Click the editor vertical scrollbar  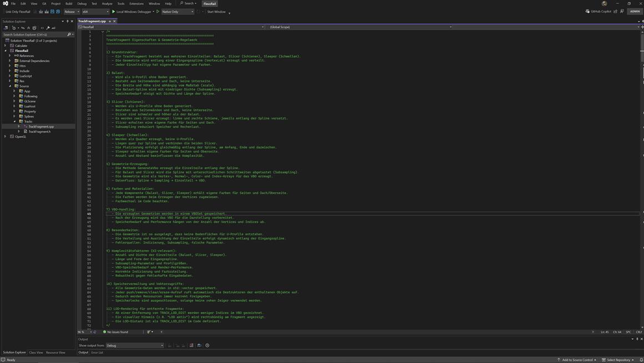642,179
